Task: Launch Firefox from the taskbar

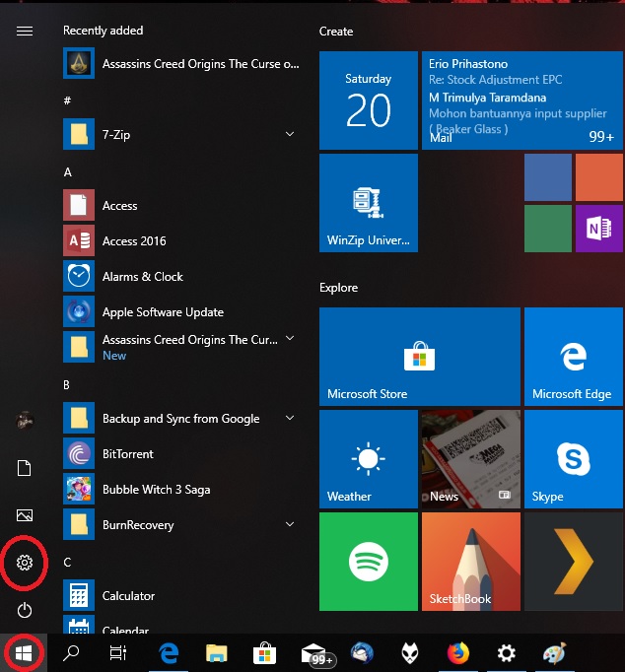Action: [458, 653]
